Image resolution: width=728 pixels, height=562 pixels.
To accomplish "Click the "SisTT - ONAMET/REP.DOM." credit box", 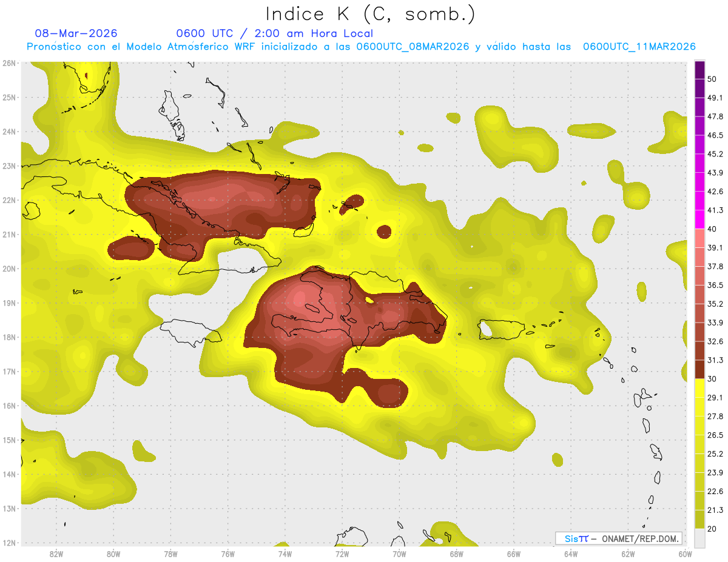I will click(x=618, y=538).
